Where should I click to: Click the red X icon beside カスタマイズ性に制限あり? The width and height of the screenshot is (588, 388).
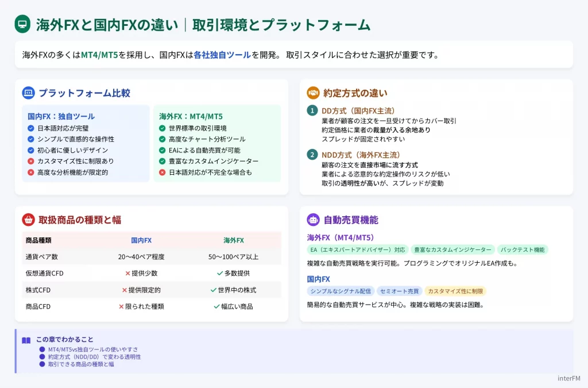click(31, 162)
